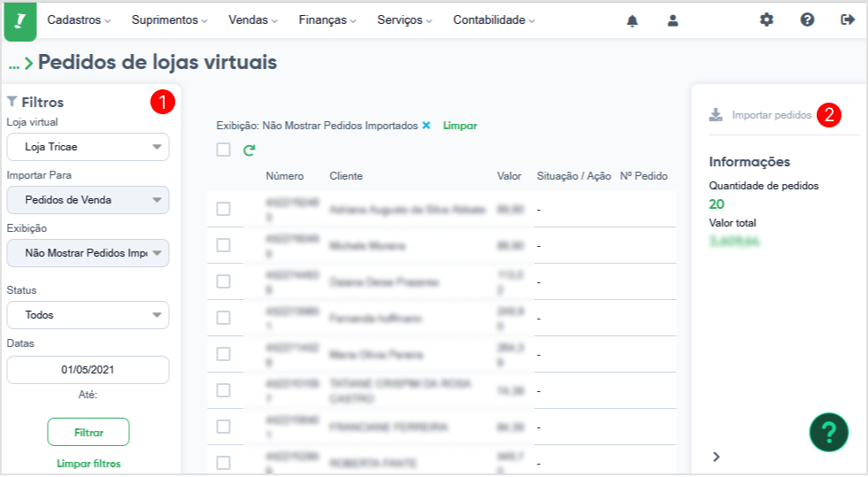The width and height of the screenshot is (868, 477).
Task: Click the logout arrow icon
Action: [848, 20]
